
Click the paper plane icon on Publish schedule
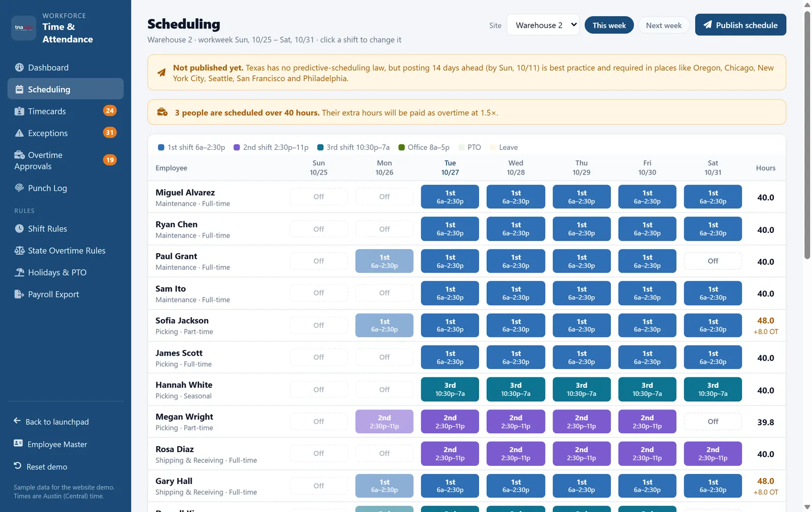pyautogui.click(x=707, y=25)
